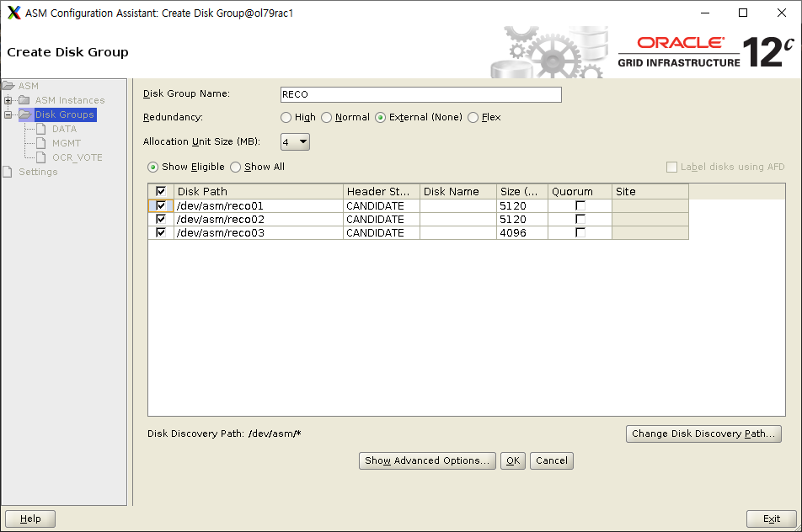This screenshot has height=532, width=802.
Task: Open the Allocation Unit Size dropdown
Action: point(295,141)
